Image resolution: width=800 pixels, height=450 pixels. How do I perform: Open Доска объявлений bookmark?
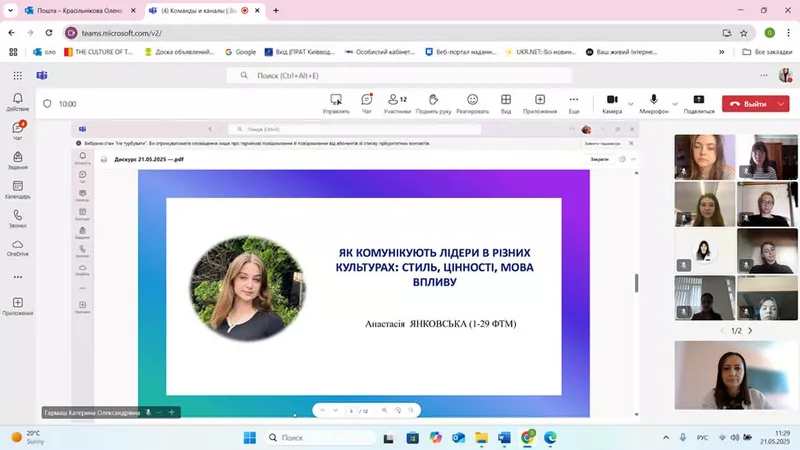[x=180, y=52]
